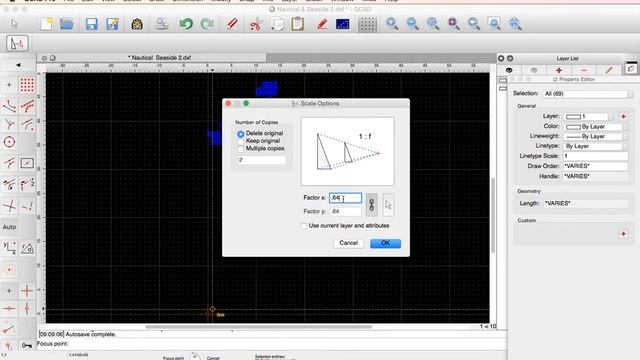Viewport: 640px width, 360px height.
Task: Click the Auto Zoom magnifier icon
Action: point(433,24)
